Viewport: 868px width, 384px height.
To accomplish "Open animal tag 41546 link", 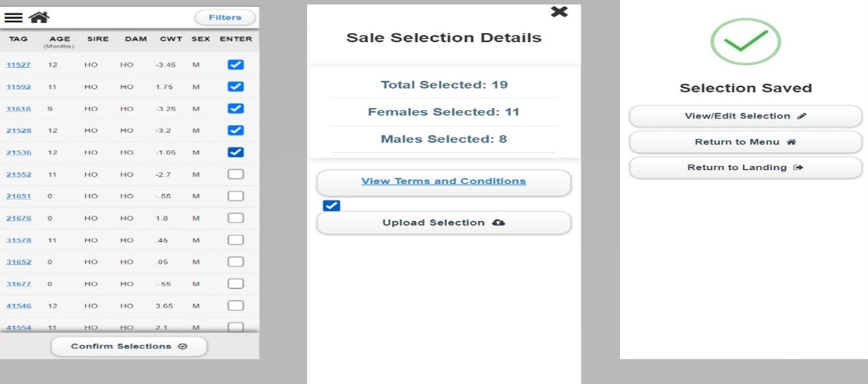I will (19, 306).
